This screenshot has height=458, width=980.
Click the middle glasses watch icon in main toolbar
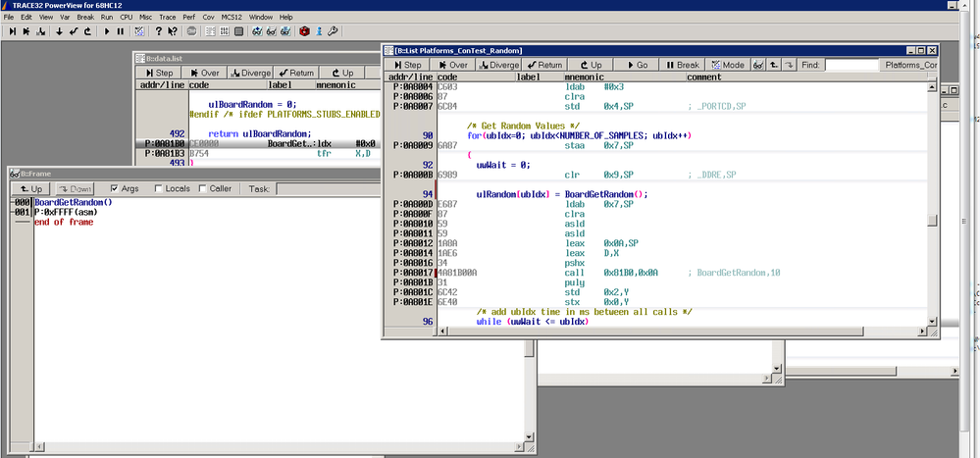click(272, 31)
